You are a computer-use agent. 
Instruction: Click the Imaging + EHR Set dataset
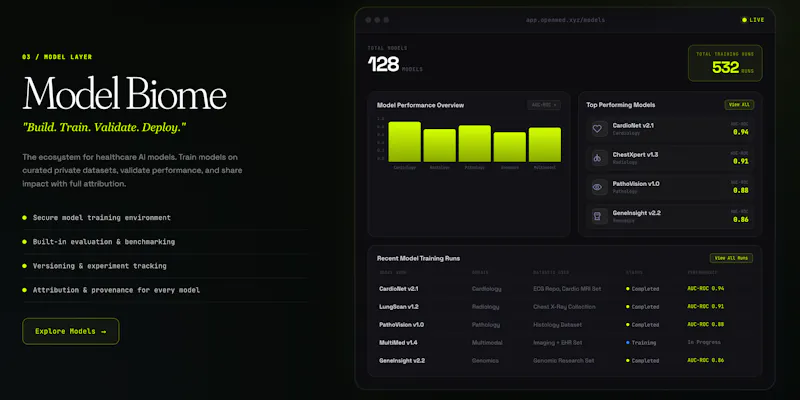558,343
